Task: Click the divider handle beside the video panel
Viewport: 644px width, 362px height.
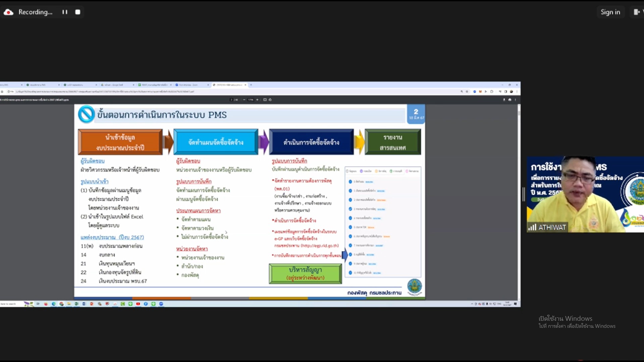Action: pos(524,194)
